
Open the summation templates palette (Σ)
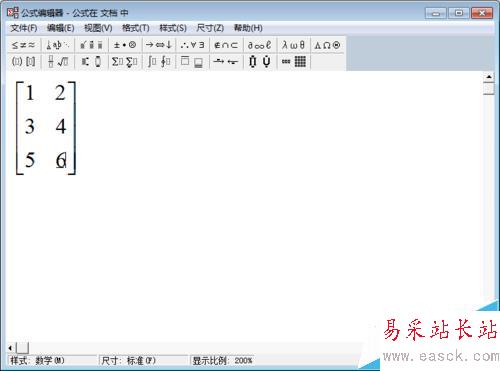point(125,62)
